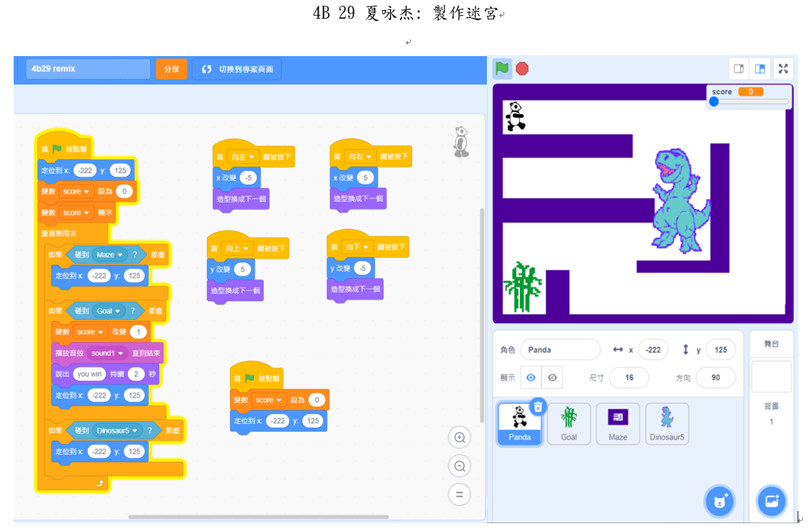
Task: Click the direction field showing 90
Action: tap(716, 377)
